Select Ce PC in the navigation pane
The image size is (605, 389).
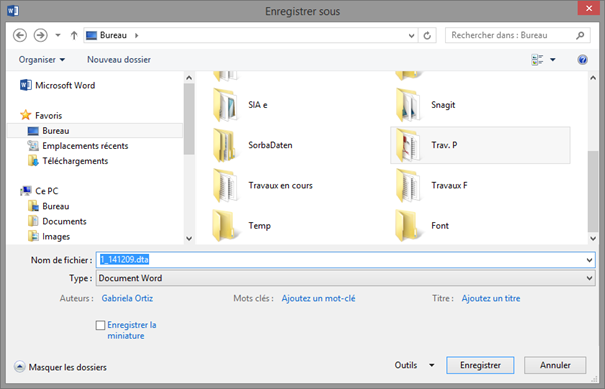tap(39, 191)
